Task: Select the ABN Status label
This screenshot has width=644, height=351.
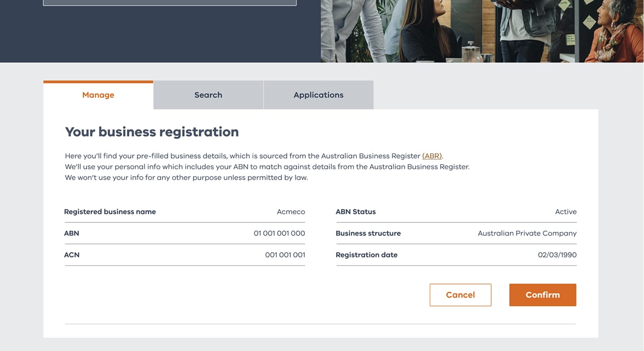Action: click(x=356, y=212)
